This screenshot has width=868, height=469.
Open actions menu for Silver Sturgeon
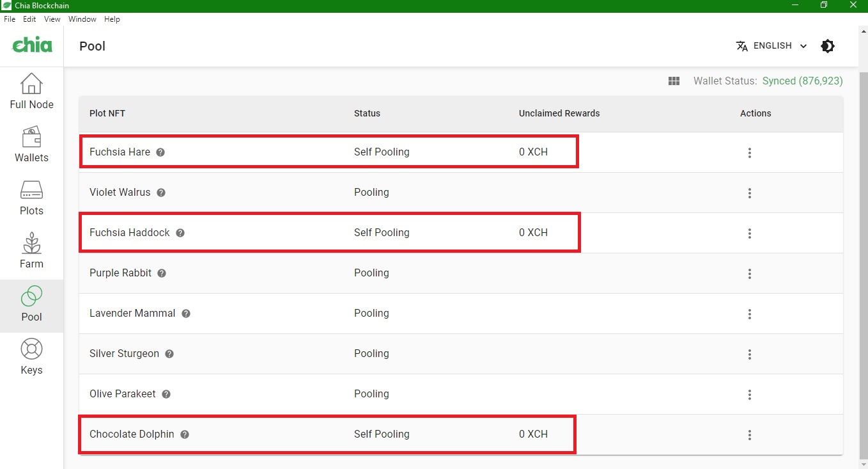[x=749, y=354]
